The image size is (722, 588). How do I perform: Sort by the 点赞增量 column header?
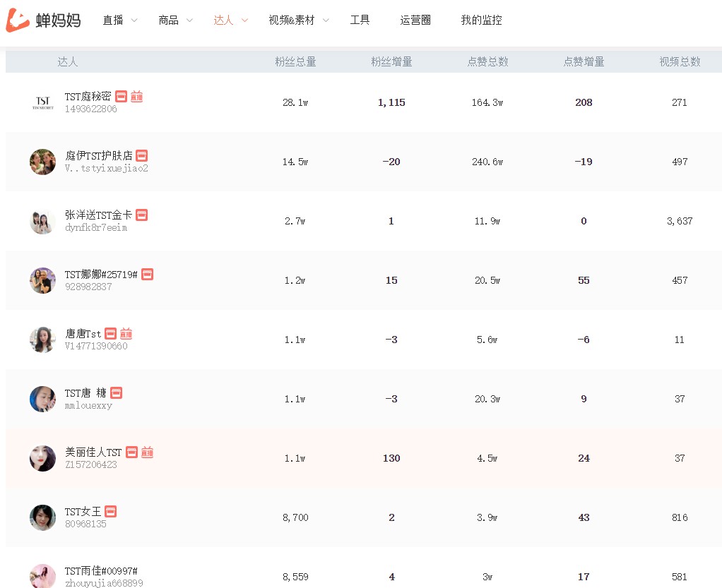584,61
